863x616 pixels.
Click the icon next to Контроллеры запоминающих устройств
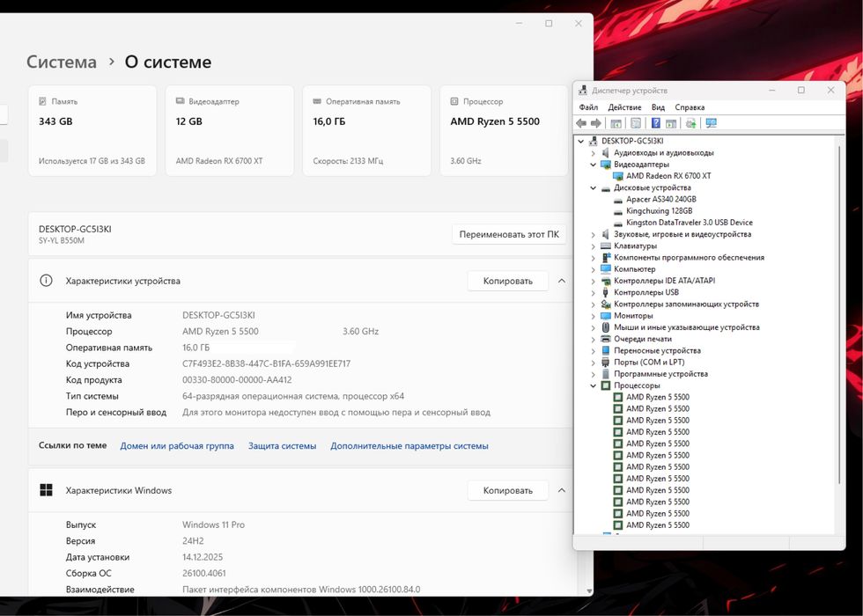[606, 304]
